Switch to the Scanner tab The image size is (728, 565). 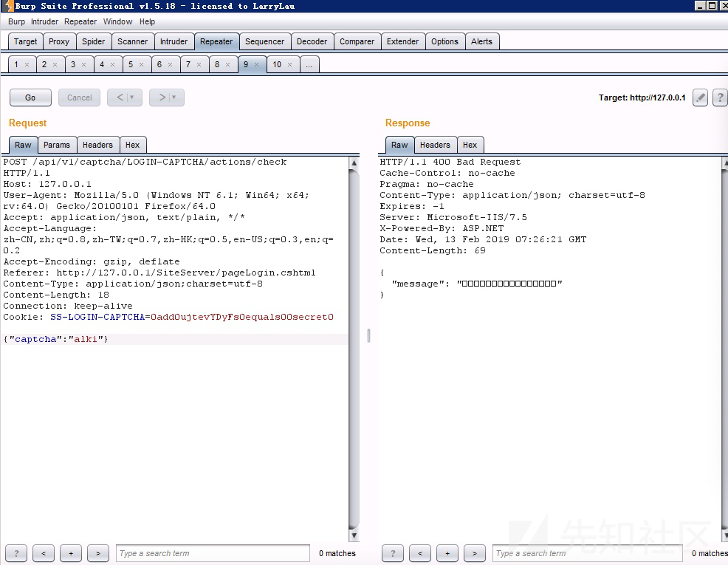(132, 41)
